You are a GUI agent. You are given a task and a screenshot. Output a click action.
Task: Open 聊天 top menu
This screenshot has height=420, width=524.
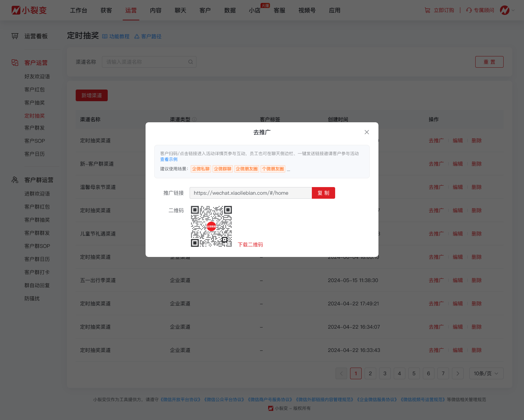[x=180, y=11]
